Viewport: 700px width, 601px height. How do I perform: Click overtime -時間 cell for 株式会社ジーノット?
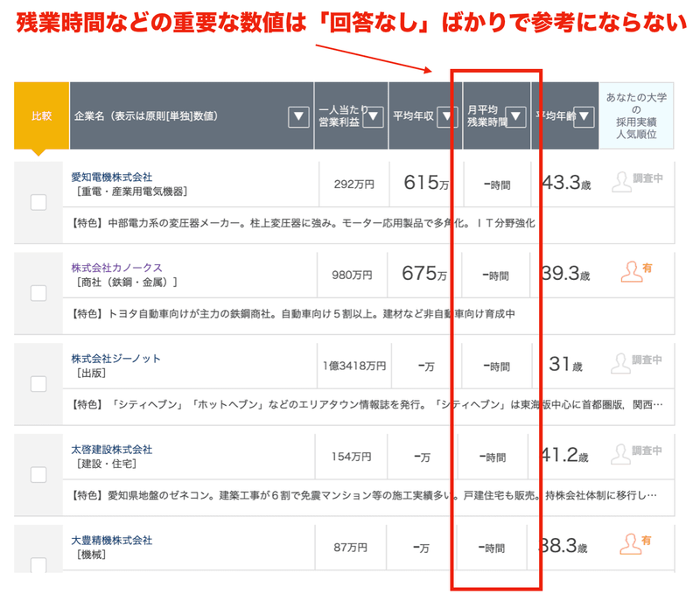pos(496,367)
